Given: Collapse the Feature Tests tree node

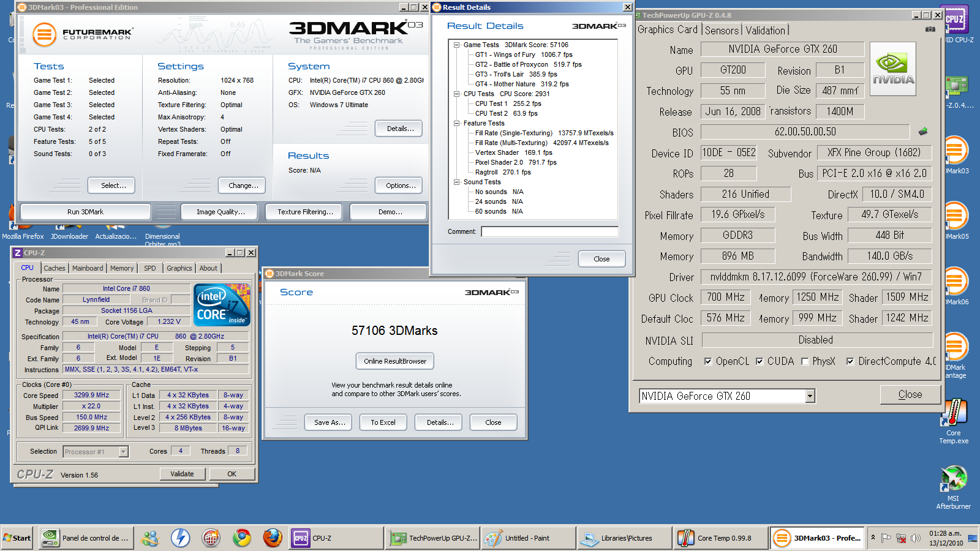Looking at the screenshot, I should point(456,123).
